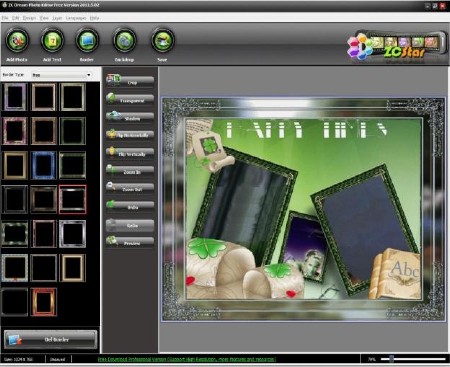Select the silver border with red jewels
Viewport: 450px width, 367px height.
pyautogui.click(x=15, y=268)
